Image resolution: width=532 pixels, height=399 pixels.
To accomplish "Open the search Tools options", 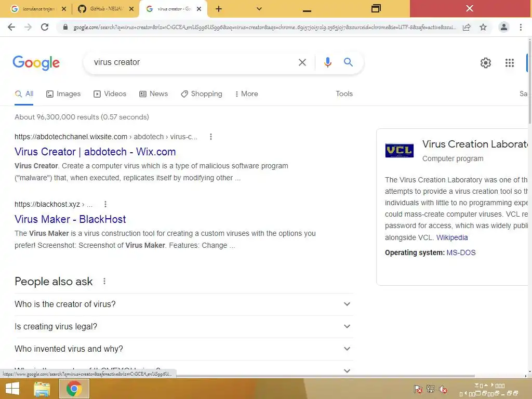I will coord(344,94).
